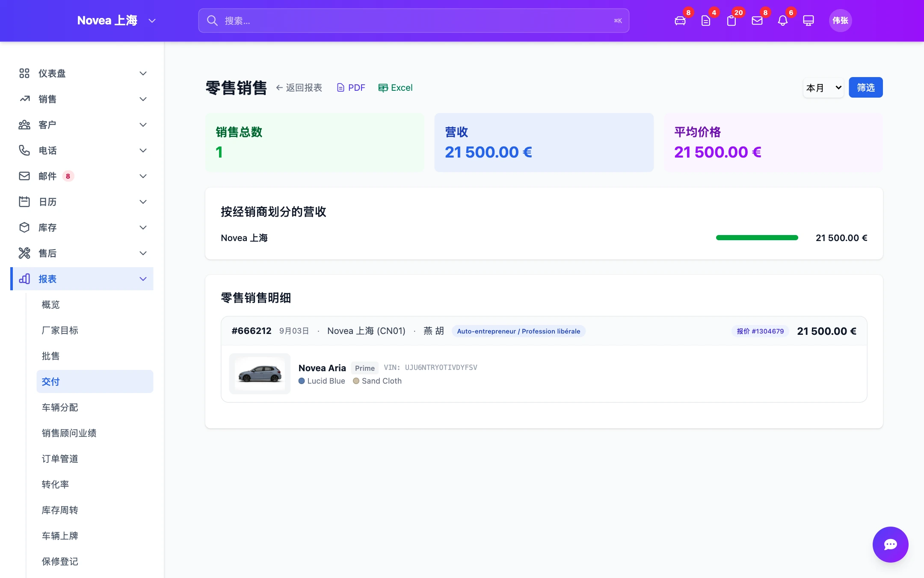Click the 电话 phone icon
This screenshot has width=924, height=578.
pyautogui.click(x=24, y=150)
